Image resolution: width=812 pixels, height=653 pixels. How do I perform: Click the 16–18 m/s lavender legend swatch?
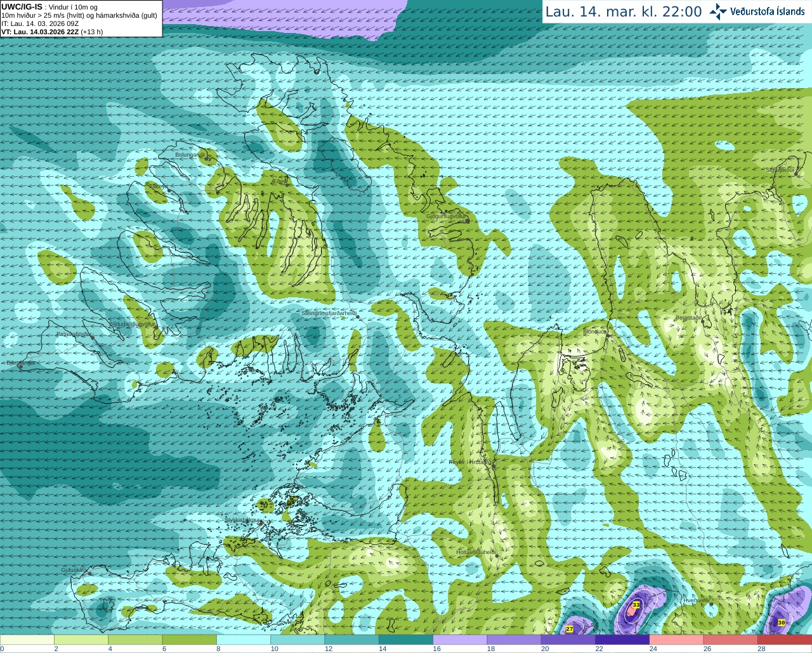click(460, 640)
